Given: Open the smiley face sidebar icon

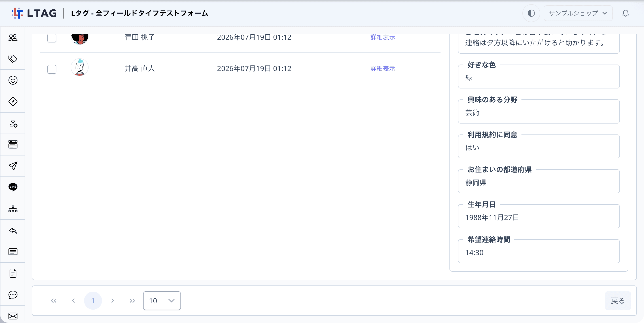Looking at the screenshot, I should click(13, 80).
